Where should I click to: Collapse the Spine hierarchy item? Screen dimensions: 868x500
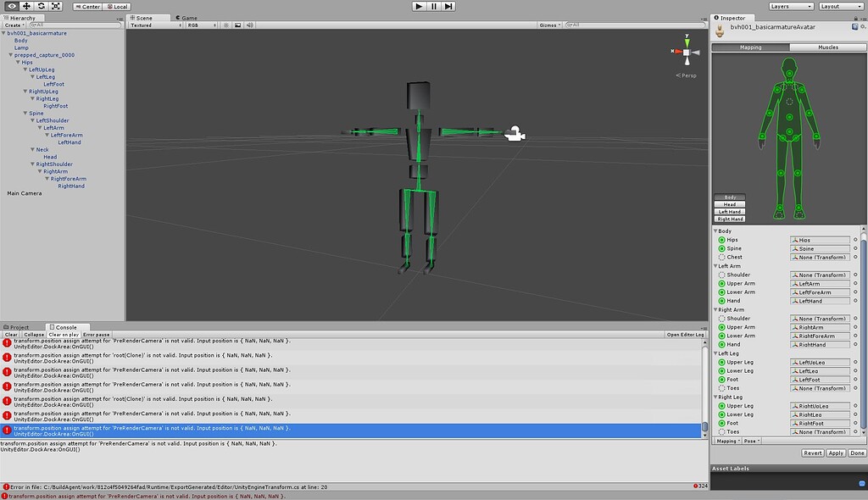point(26,113)
